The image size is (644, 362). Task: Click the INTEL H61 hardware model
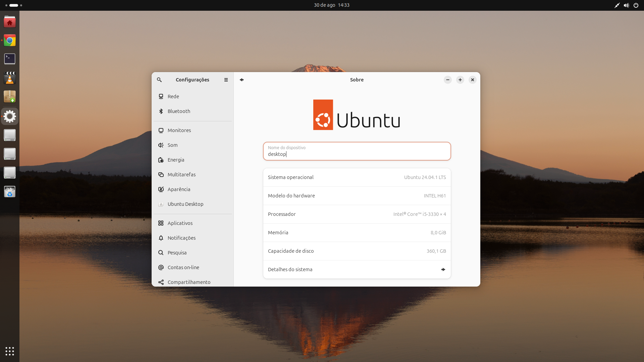[435, 196]
